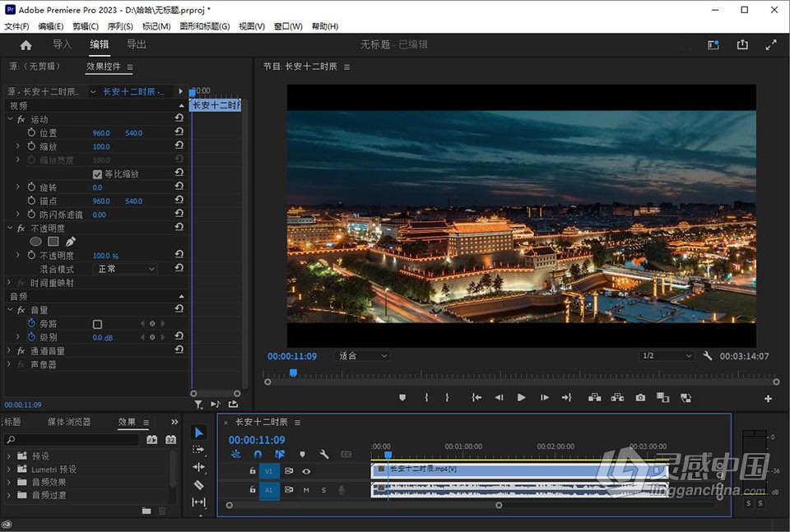Screen dimensions: 790x532
Task: Create an ellipse opacity mask
Action: tap(36, 241)
